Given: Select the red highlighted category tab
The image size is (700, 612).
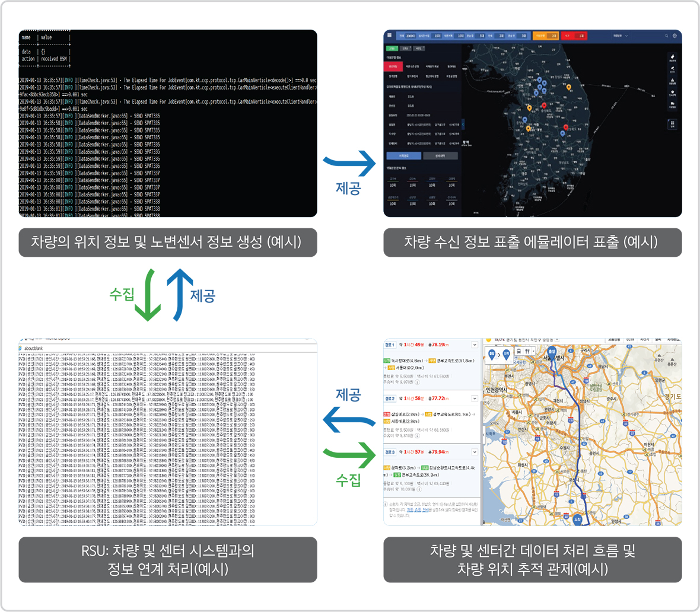Looking at the screenshot, I should click(x=393, y=66).
